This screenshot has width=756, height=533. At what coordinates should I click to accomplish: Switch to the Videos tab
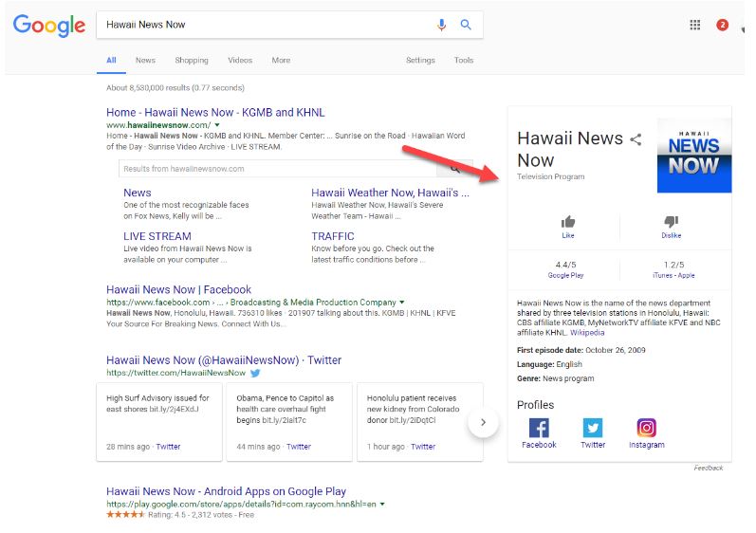coord(240,61)
